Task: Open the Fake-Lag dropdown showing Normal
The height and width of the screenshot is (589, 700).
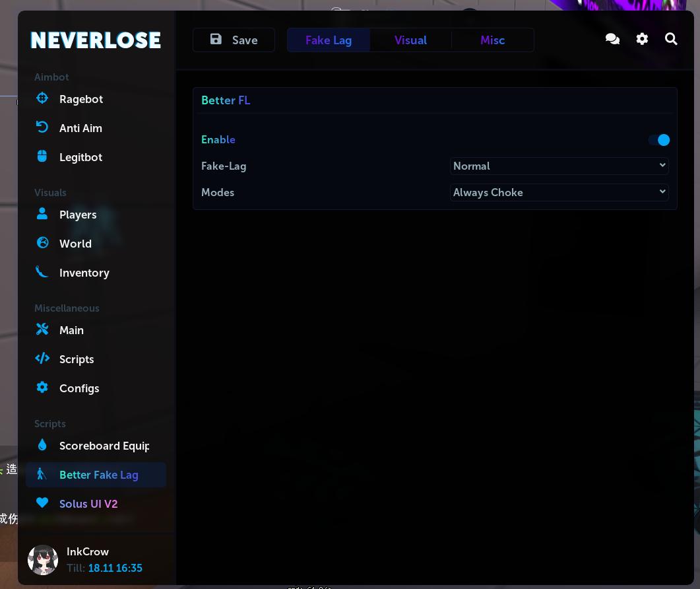Action: coord(559,166)
